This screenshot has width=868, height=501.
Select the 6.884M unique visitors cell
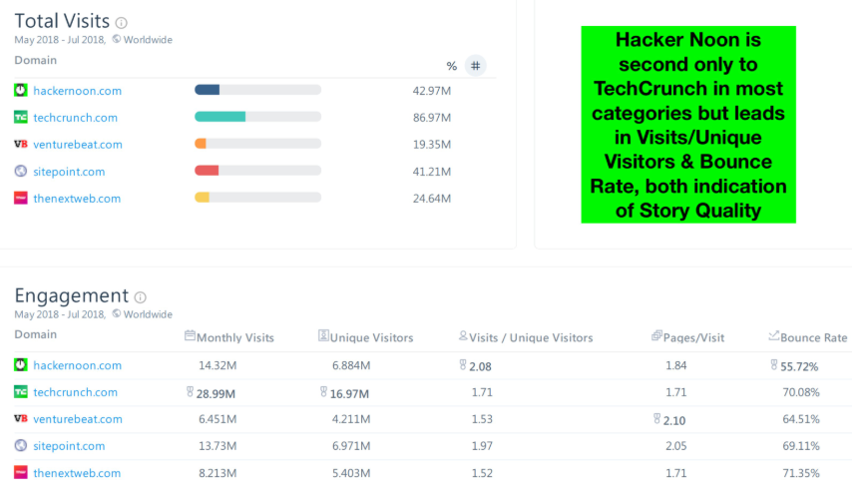351,365
